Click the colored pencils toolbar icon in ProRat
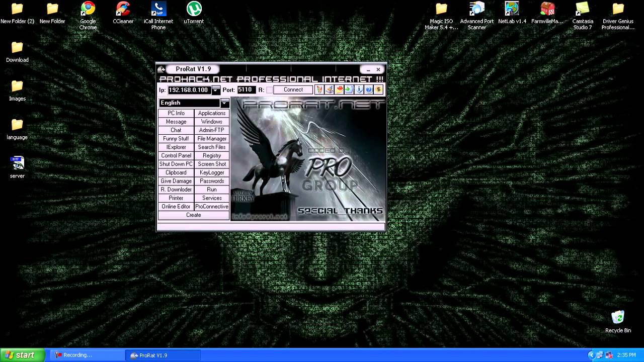Image resolution: width=644 pixels, height=362 pixels. click(x=319, y=90)
